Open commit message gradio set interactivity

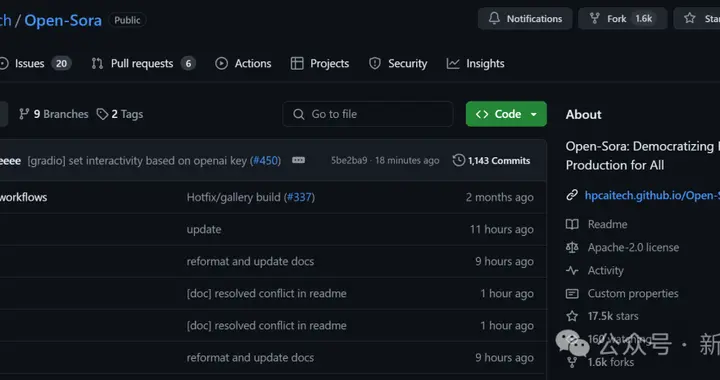point(137,161)
